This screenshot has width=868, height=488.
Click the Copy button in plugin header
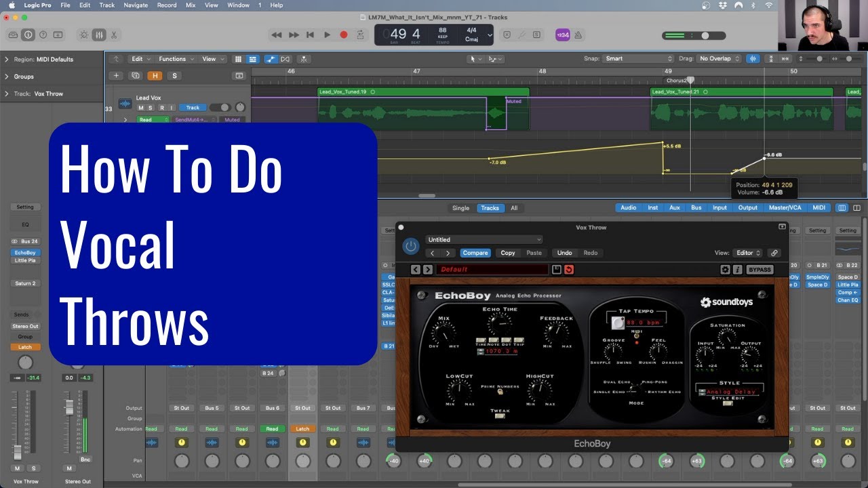tap(508, 253)
